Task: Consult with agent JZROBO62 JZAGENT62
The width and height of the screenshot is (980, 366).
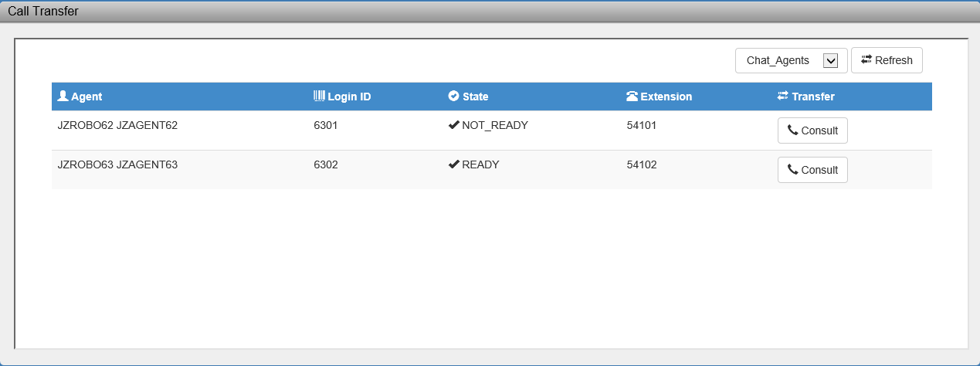Action: [812, 130]
